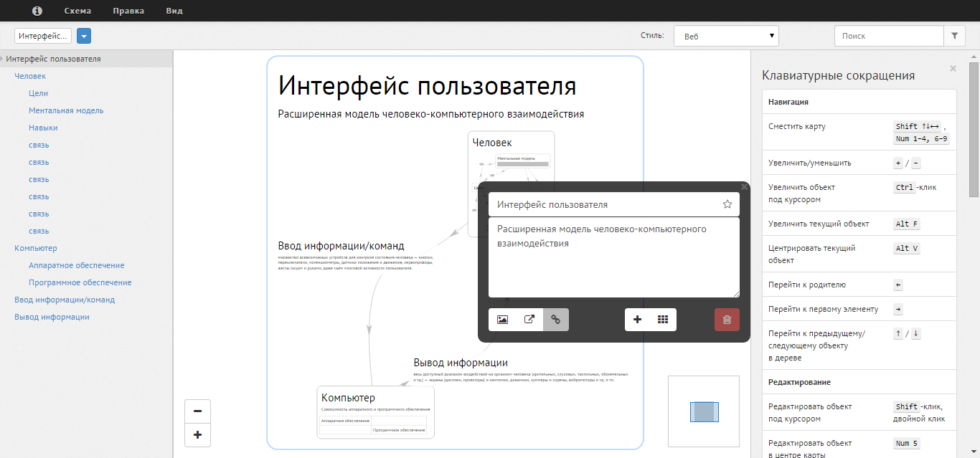The height and width of the screenshot is (458, 980).
Task: Toggle the star favorite icon
Action: [727, 204]
